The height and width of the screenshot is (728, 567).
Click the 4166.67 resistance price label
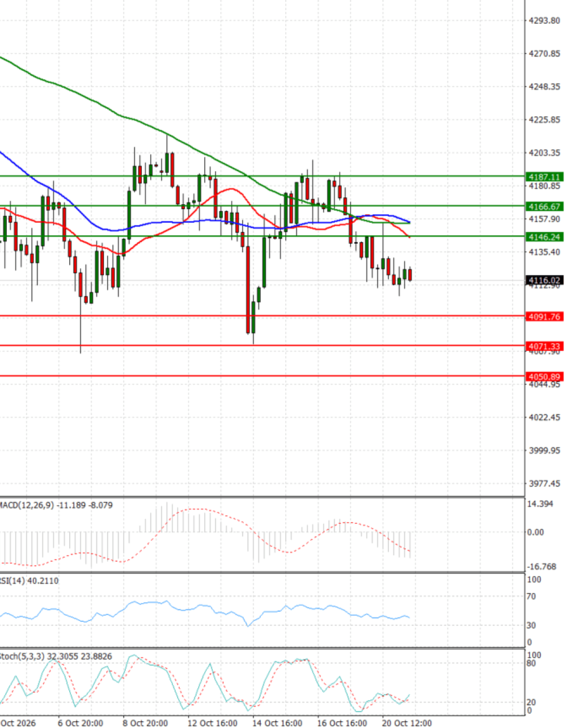[x=544, y=207]
